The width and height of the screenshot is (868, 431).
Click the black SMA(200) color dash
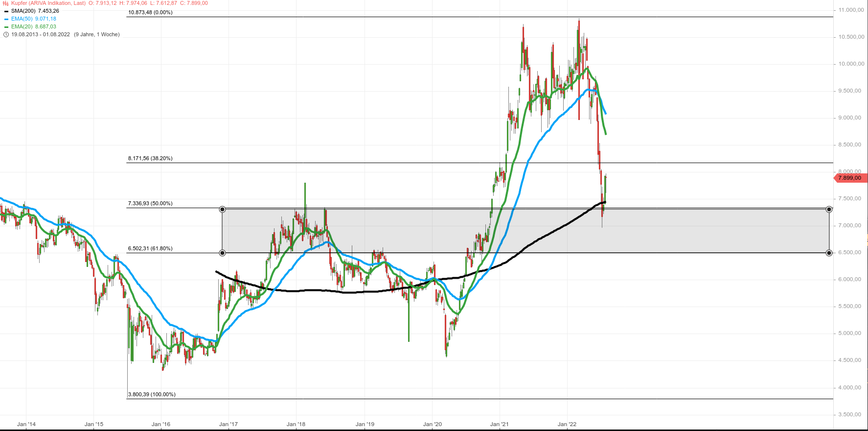[x=6, y=11]
